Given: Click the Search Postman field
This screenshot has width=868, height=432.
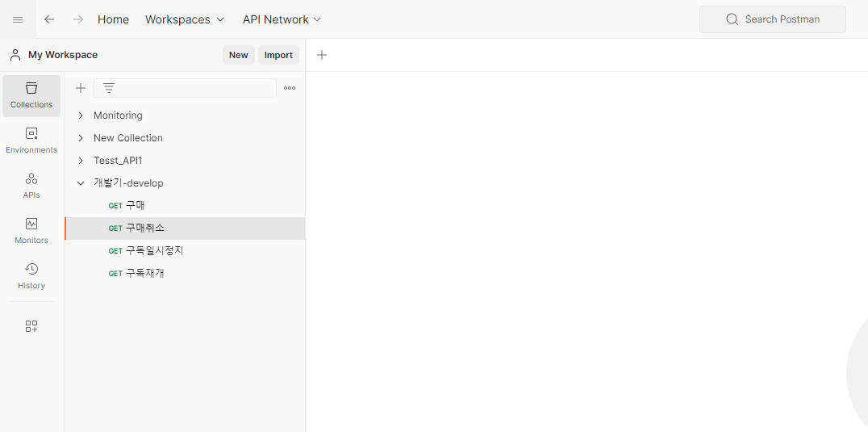Looking at the screenshot, I should (x=772, y=19).
